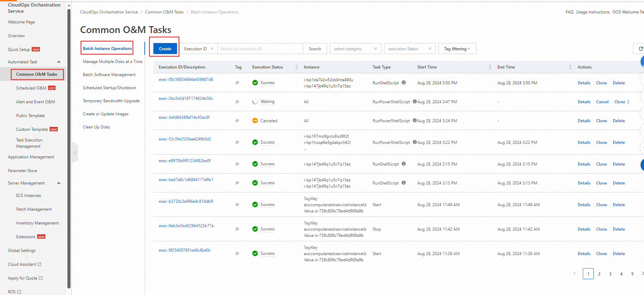The image size is (644, 295).
Task: Edit tag for exec-9eb3e5bd02964523b77a
Action: [x=237, y=229]
